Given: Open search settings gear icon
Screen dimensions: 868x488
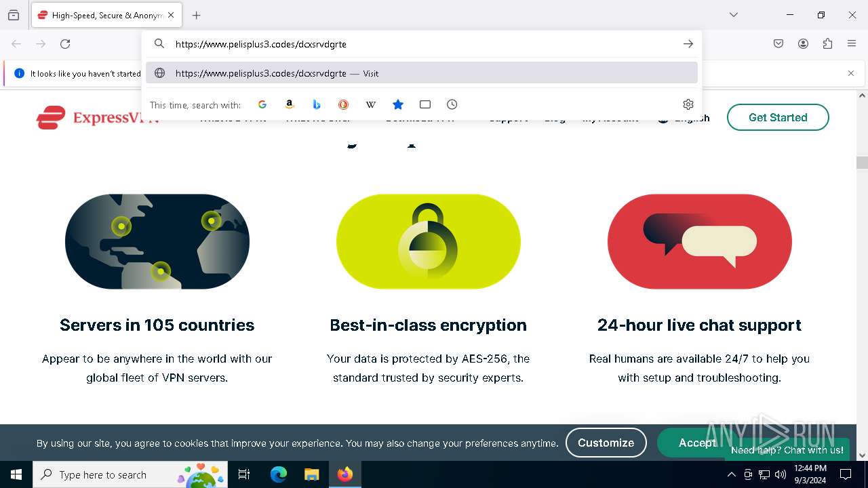Looking at the screenshot, I should [688, 104].
